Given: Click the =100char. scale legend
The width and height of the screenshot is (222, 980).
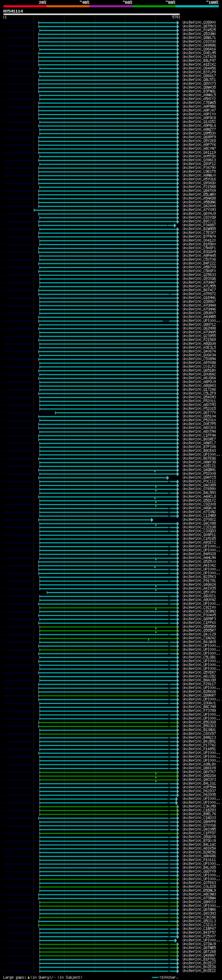Looking at the screenshot, I should click(x=165, y=977).
